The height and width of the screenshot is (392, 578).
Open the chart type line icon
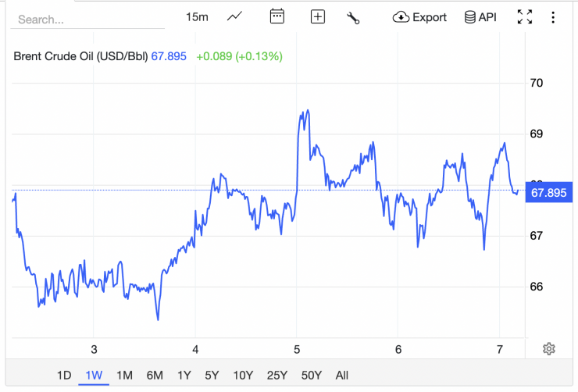click(234, 17)
